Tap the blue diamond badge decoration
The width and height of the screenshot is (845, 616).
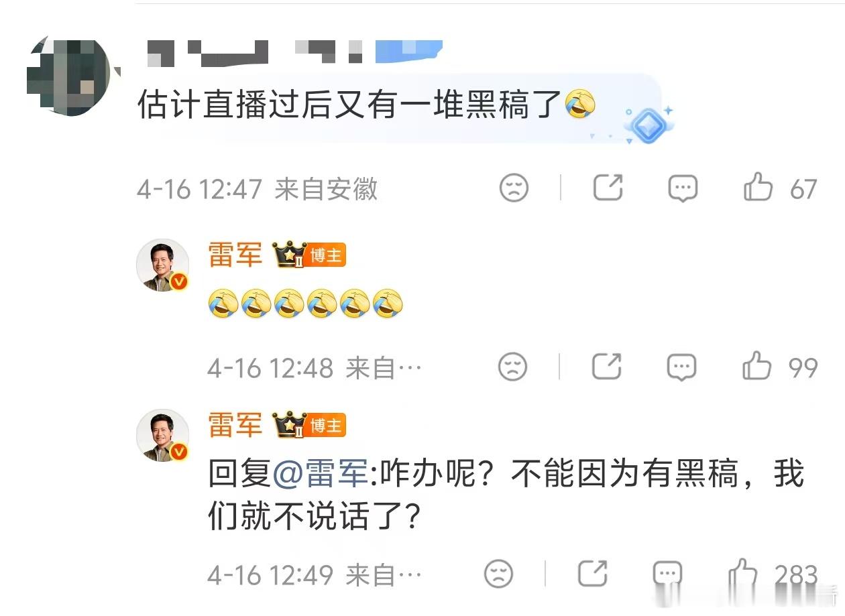(648, 125)
